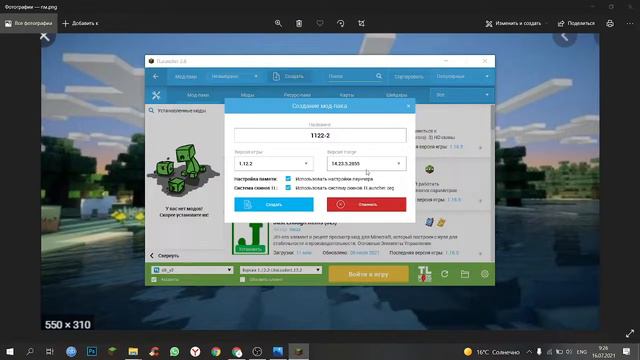This screenshot has width=640, height=360.
Task: Click the crop icon in Photos toolbar
Action: click(362, 23)
